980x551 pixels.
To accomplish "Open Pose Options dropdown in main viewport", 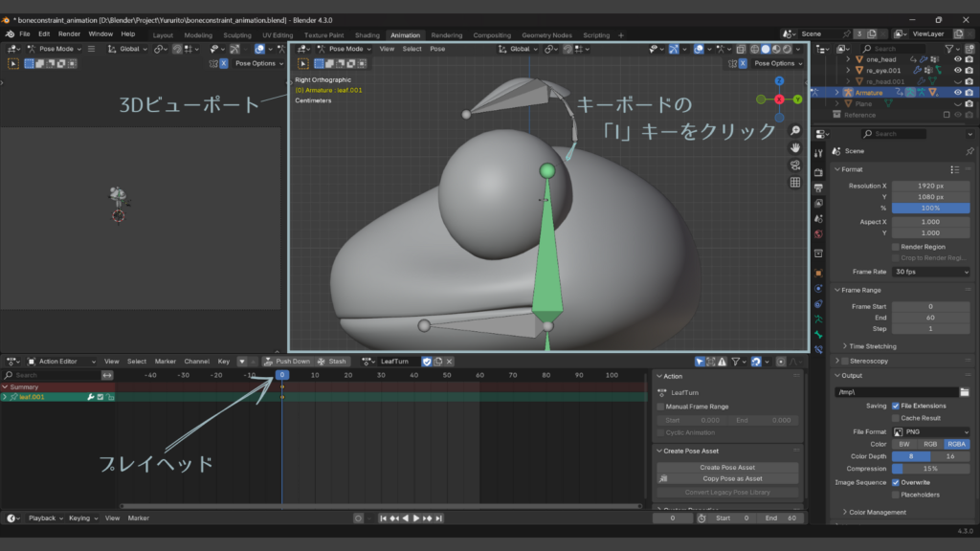I will click(x=778, y=63).
